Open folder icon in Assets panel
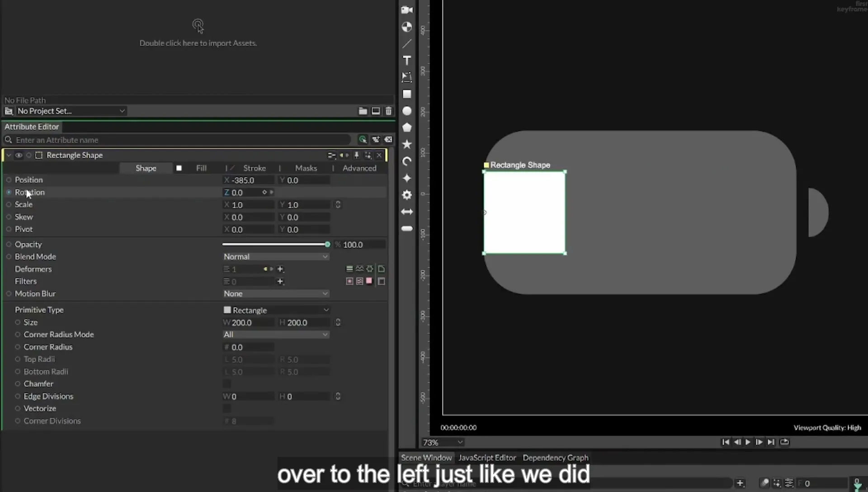The height and width of the screenshot is (492, 868). point(363,111)
